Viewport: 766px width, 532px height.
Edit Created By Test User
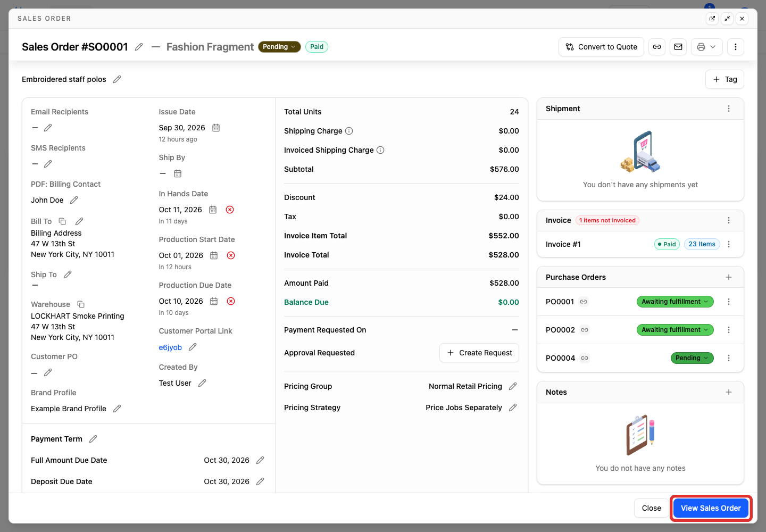(x=202, y=383)
